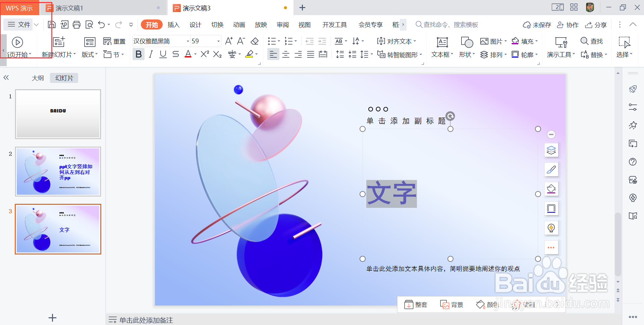This screenshot has width=644, height=325.
Task: Switch to Design 设计 tab
Action: (195, 25)
